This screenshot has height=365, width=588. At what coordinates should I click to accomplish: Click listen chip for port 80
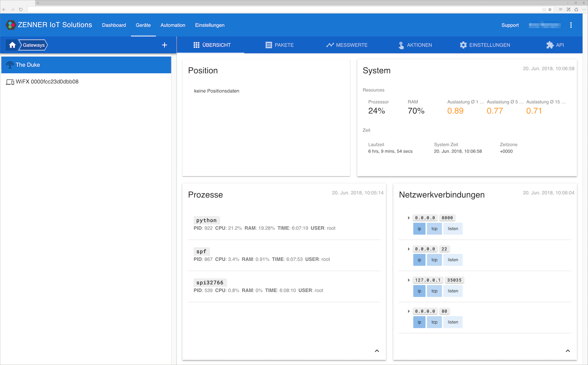pyautogui.click(x=453, y=322)
